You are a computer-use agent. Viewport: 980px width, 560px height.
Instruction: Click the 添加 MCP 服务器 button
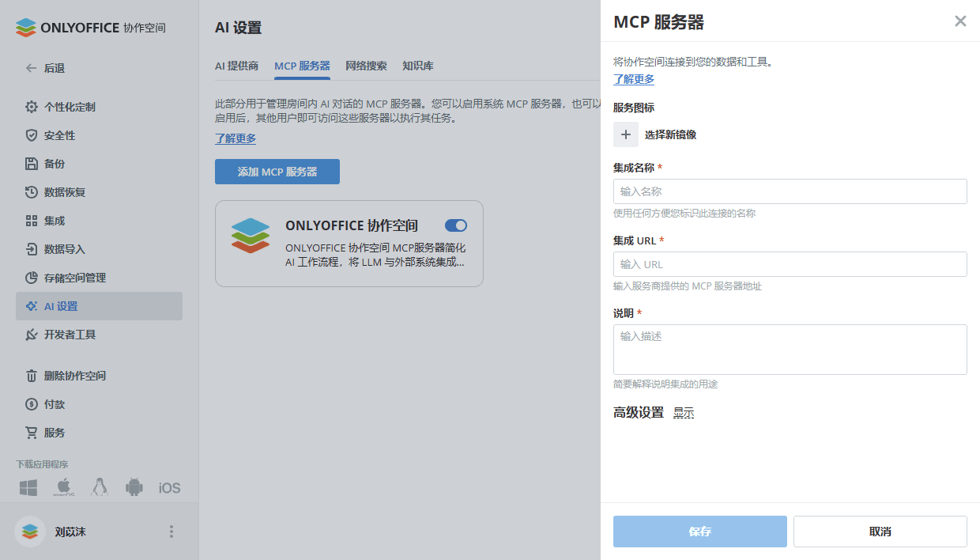pyautogui.click(x=277, y=171)
